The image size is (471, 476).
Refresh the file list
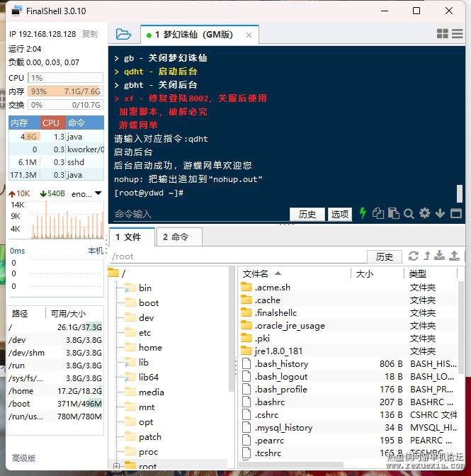[x=413, y=256]
